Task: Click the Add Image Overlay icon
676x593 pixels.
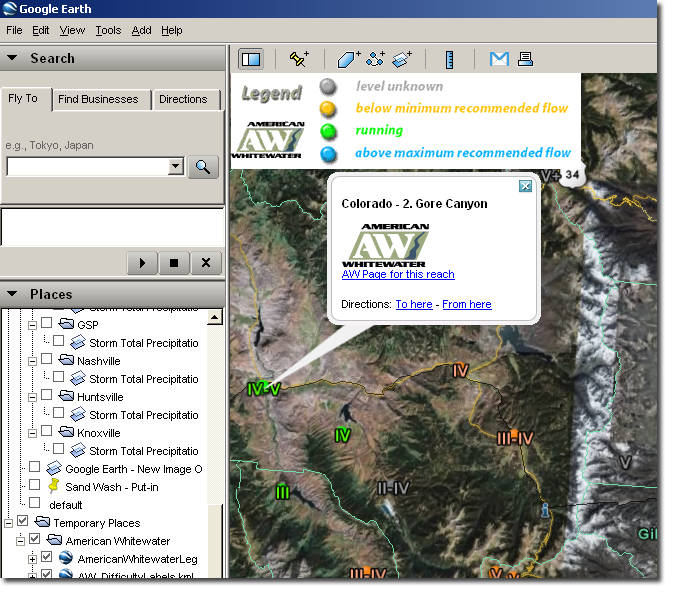Action: (403, 59)
